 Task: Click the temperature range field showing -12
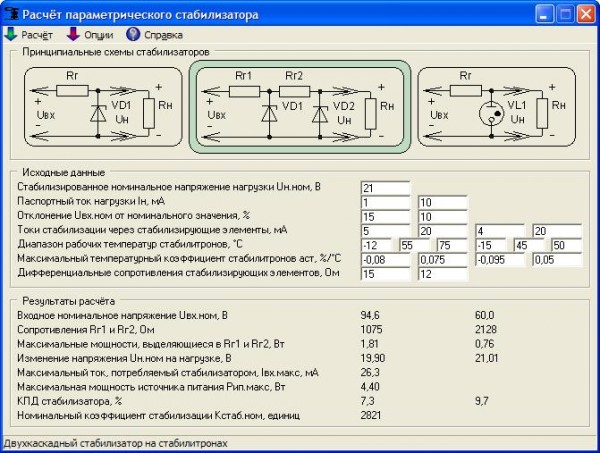click(x=378, y=244)
